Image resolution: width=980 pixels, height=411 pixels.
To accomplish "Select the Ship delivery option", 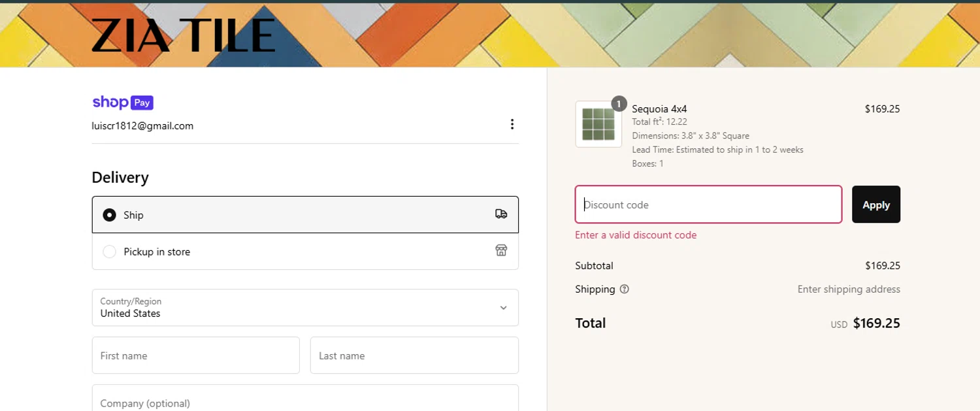I will (x=305, y=214).
